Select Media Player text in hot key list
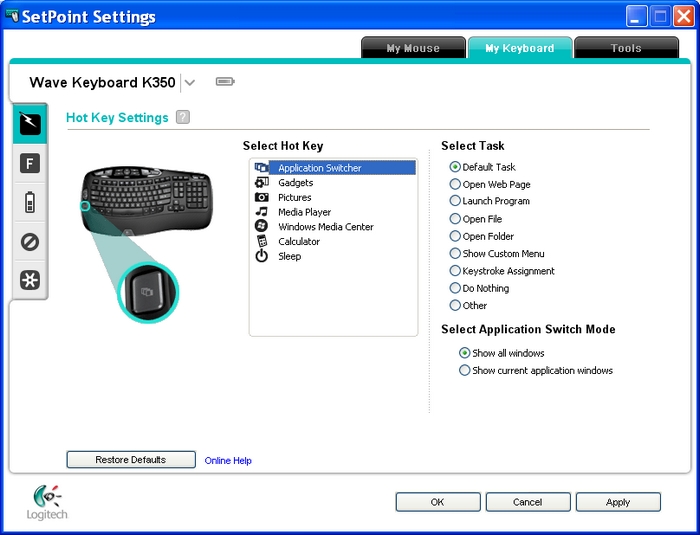This screenshot has width=700, height=535. click(x=304, y=212)
